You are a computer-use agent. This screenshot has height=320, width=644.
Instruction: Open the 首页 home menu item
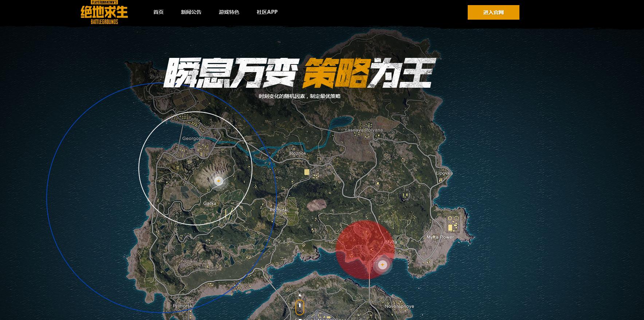[158, 12]
